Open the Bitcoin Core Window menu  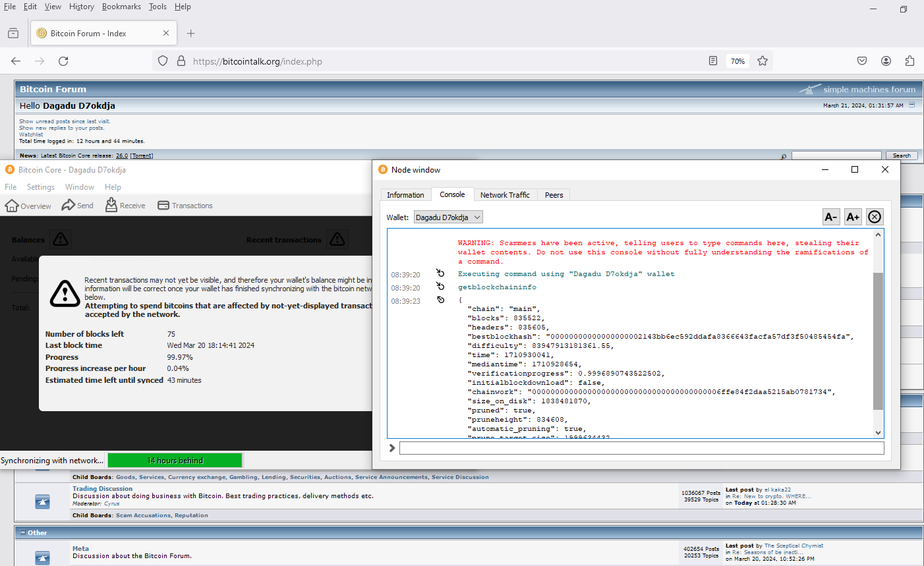(80, 187)
